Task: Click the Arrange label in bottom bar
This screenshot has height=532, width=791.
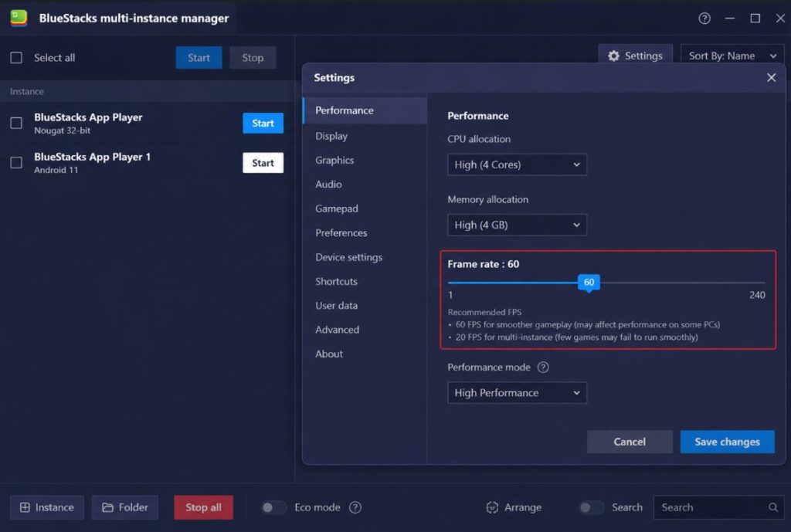Action: [523, 507]
